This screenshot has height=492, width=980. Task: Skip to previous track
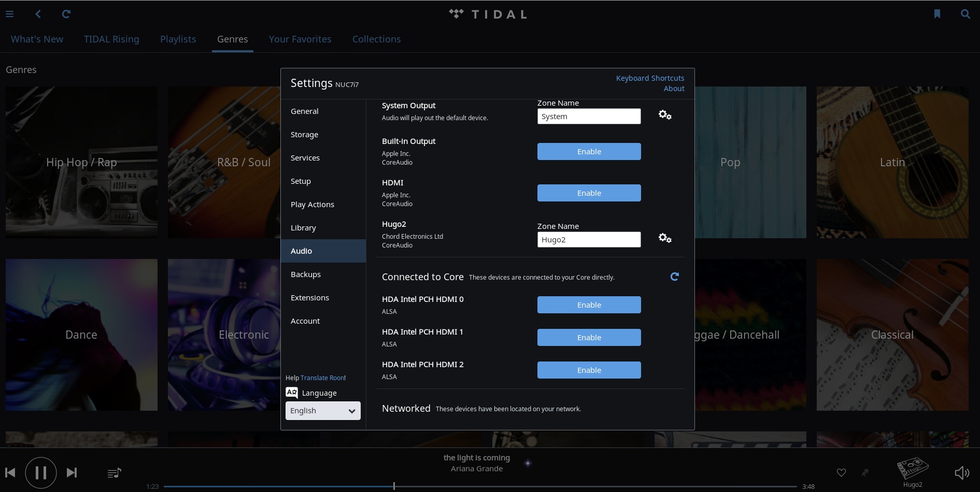click(x=10, y=472)
